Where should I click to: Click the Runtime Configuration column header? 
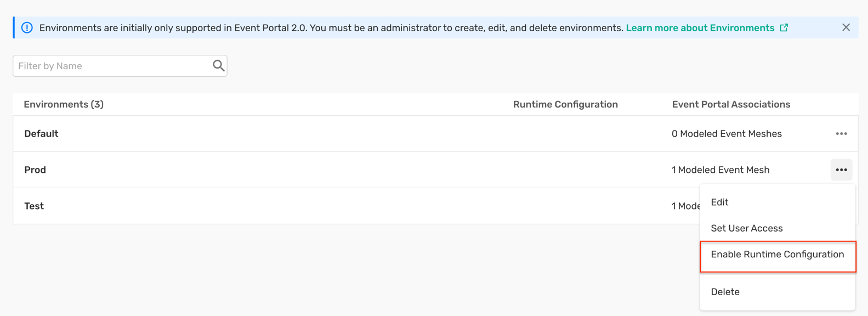tap(565, 104)
